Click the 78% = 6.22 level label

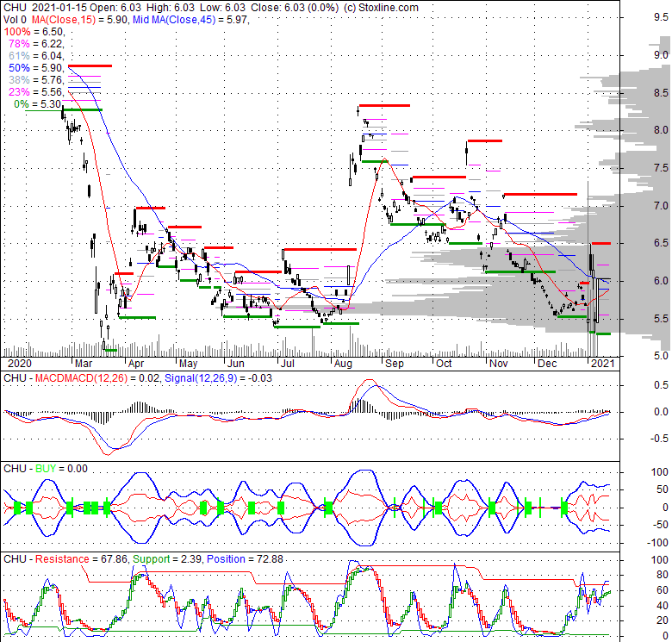(x=36, y=44)
